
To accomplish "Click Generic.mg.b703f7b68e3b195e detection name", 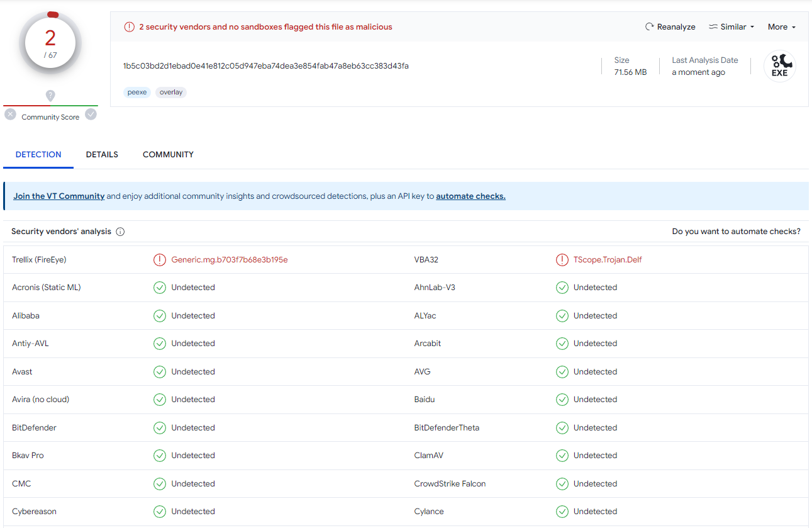I will pyautogui.click(x=230, y=260).
